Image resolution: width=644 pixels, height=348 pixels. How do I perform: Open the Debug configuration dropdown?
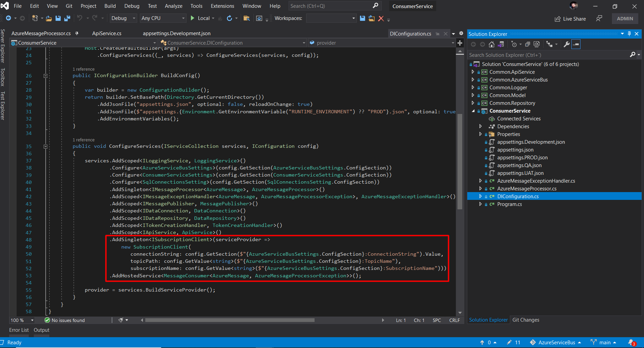coord(123,18)
